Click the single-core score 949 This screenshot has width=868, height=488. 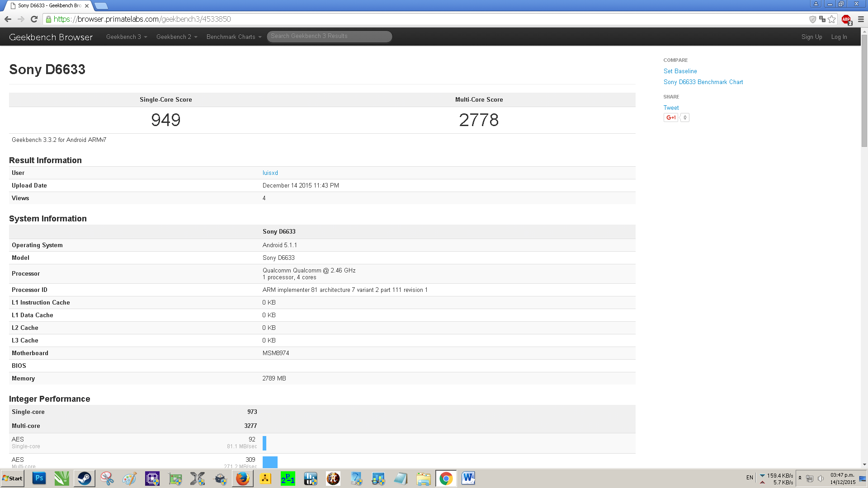(165, 120)
